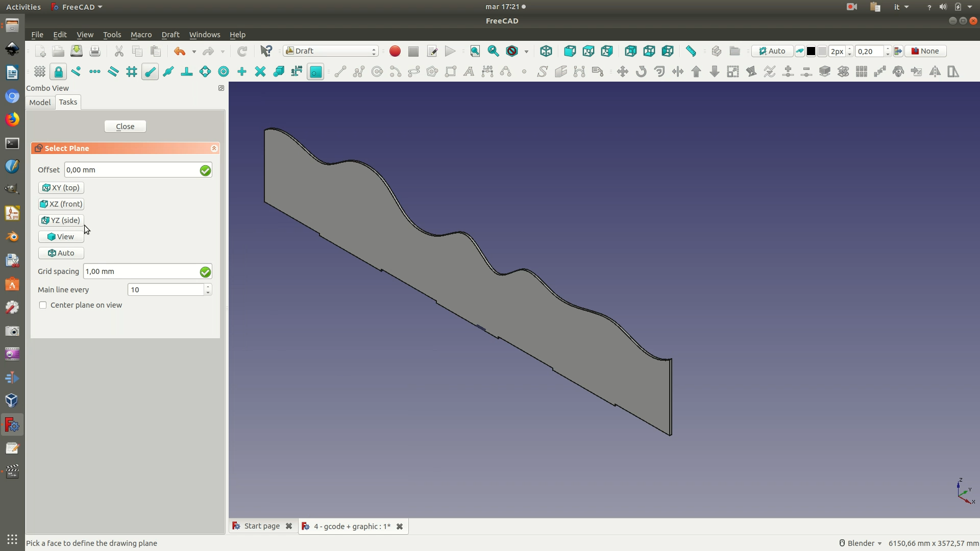Select the Draft Text tool
This screenshot has height=551, width=980.
(x=469, y=72)
